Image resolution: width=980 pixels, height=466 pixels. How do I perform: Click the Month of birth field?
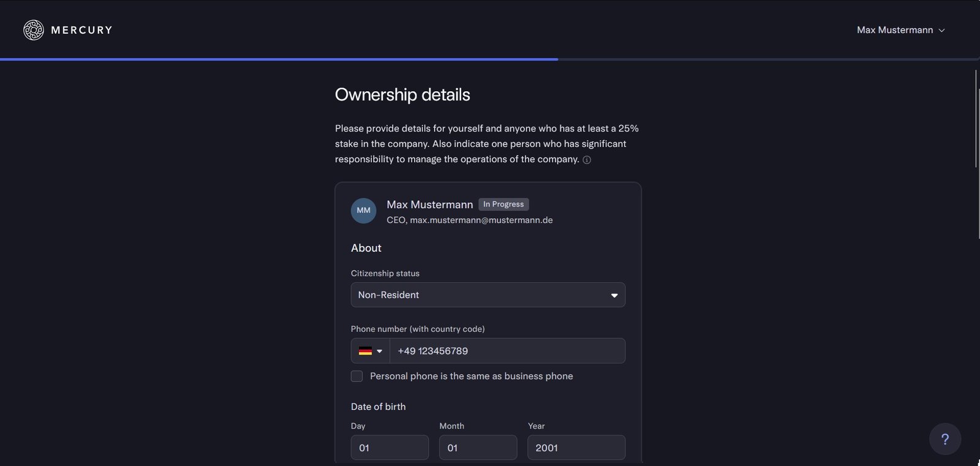pyautogui.click(x=478, y=448)
